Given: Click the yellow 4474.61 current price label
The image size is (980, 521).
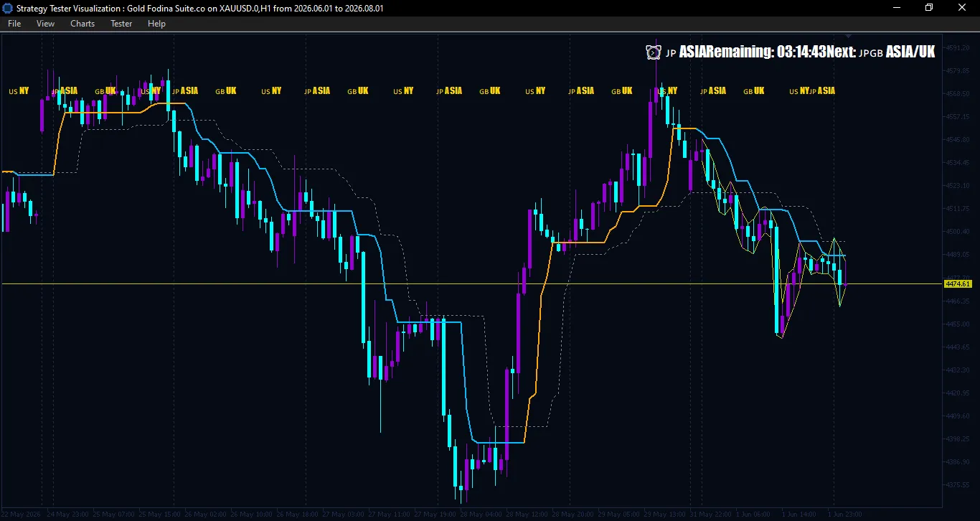Looking at the screenshot, I should [x=958, y=284].
